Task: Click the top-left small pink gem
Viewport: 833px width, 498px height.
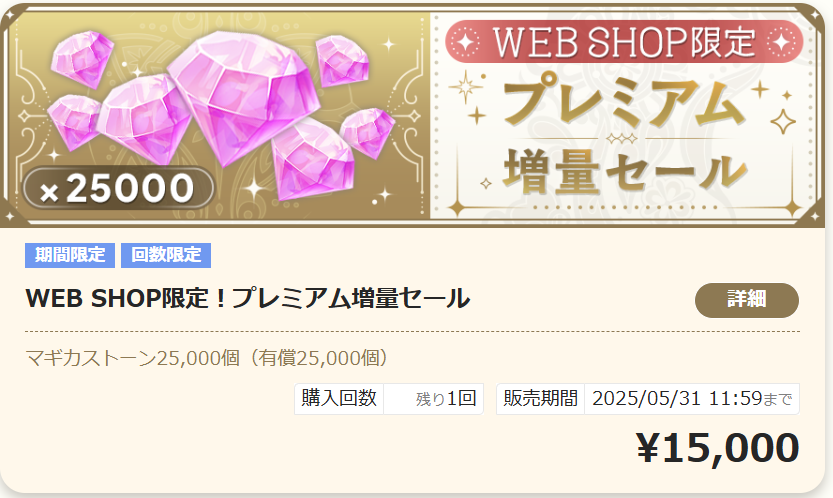Action: (x=82, y=58)
